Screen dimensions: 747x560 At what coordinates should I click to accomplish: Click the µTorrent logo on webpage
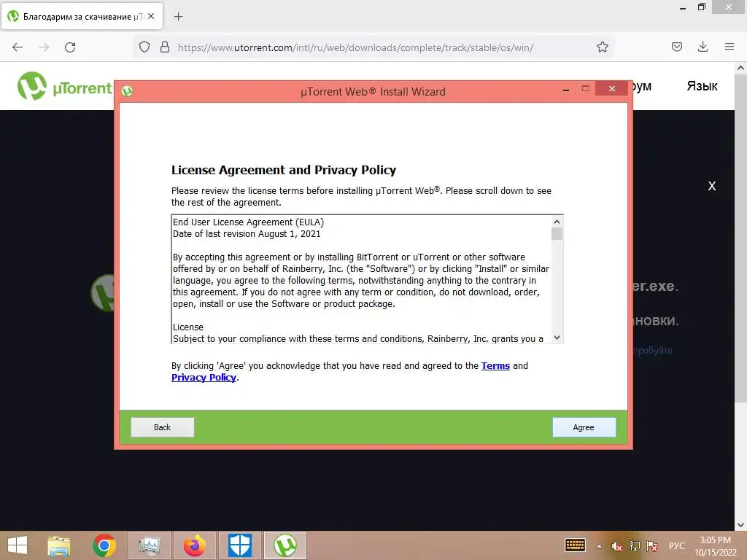click(x=64, y=86)
